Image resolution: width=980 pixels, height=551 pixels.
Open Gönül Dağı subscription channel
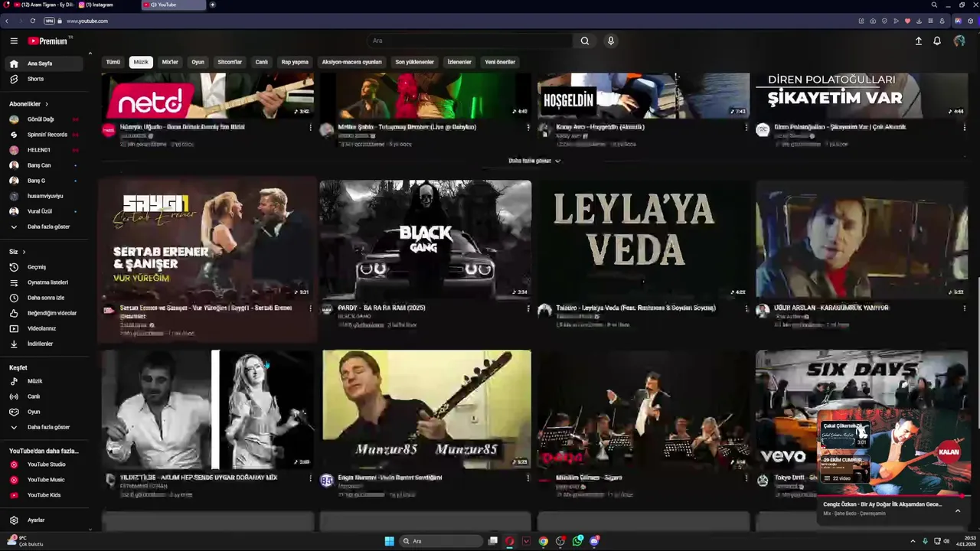click(44, 119)
